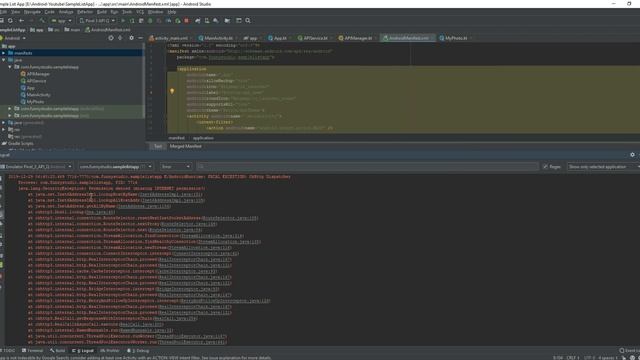Click the InetAddressImpl.java link in stack trace
Viewport: 640px width, 360px height.
(171, 194)
